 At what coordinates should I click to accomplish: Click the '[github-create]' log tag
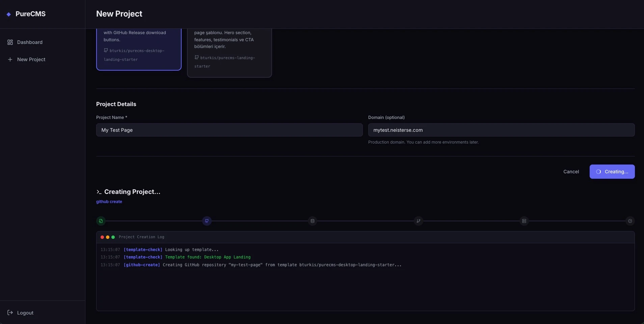[142, 265]
